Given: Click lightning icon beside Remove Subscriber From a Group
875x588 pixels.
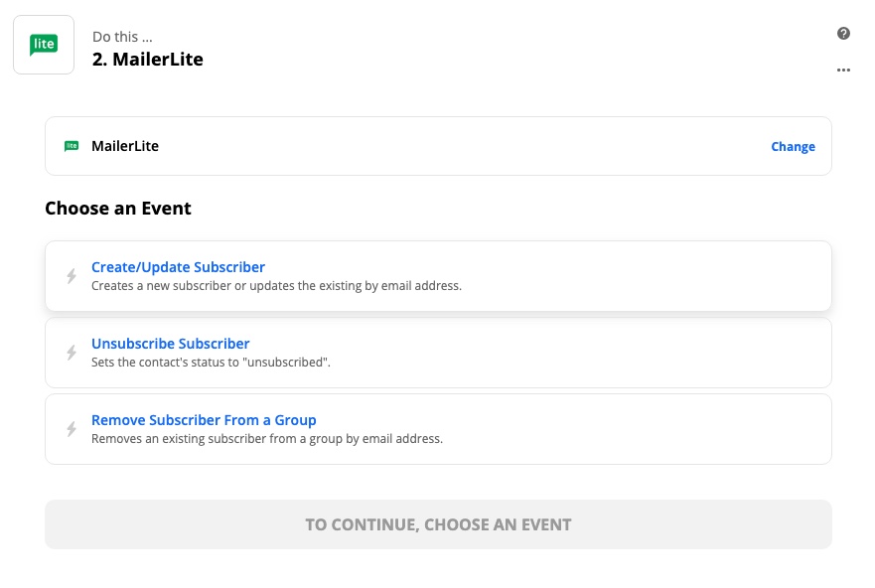Looking at the screenshot, I should [72, 429].
